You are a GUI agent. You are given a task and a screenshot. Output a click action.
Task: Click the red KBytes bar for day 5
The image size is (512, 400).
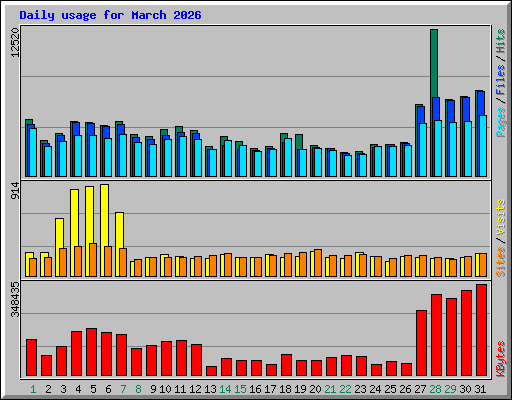coord(91,352)
